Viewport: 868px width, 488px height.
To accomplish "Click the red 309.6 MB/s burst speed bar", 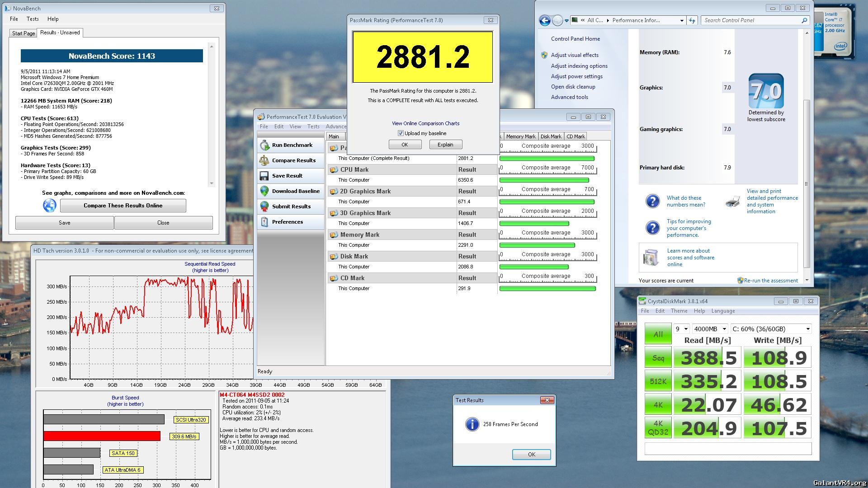I will pyautogui.click(x=102, y=436).
